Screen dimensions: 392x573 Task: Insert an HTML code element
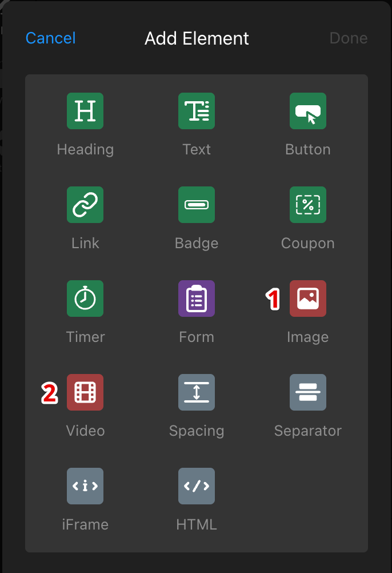(197, 486)
